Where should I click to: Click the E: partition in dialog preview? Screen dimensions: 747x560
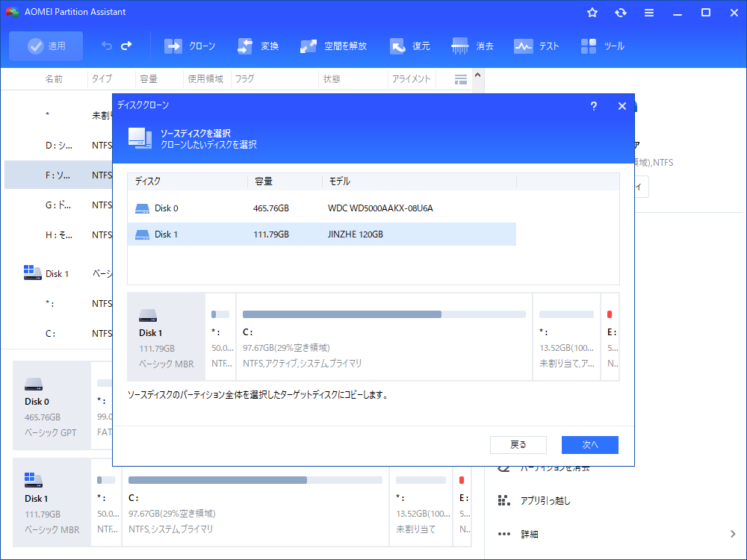[x=610, y=337]
